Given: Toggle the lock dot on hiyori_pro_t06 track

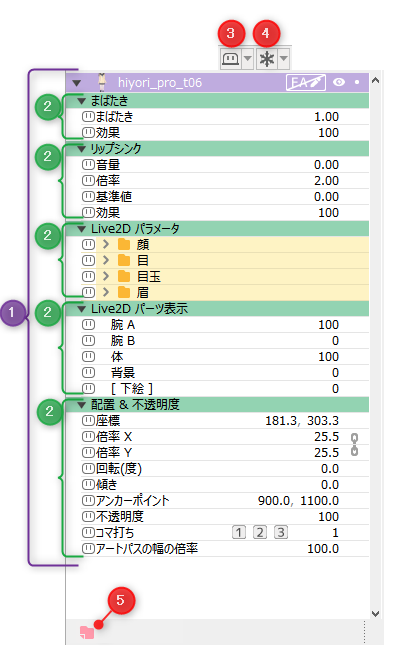Looking at the screenshot, I should coord(357,82).
